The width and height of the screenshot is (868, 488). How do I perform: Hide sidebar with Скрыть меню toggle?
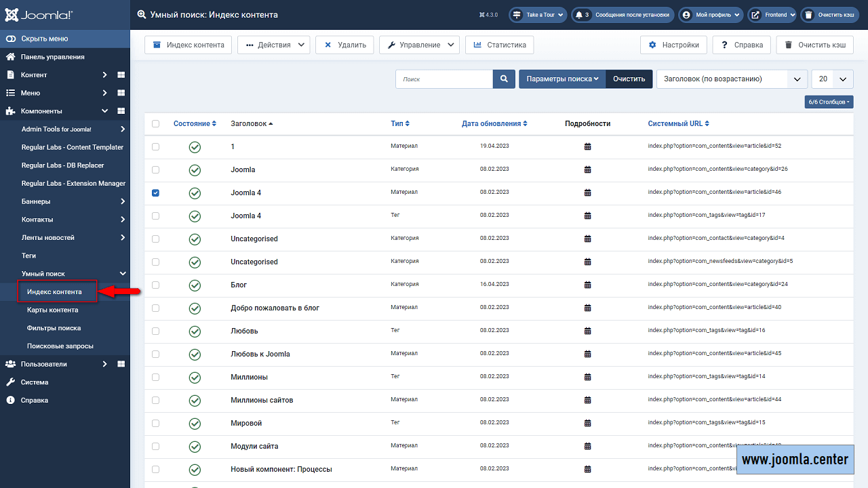tap(44, 39)
